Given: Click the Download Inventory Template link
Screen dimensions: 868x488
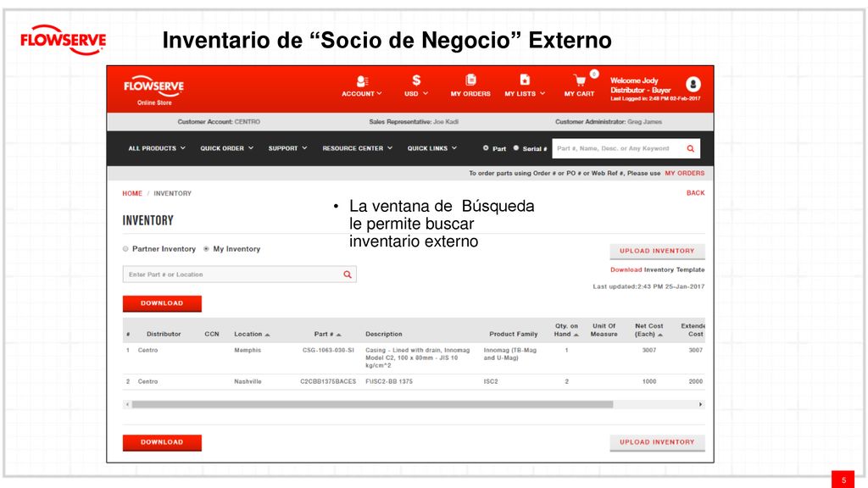Looking at the screenshot, I should [x=658, y=270].
